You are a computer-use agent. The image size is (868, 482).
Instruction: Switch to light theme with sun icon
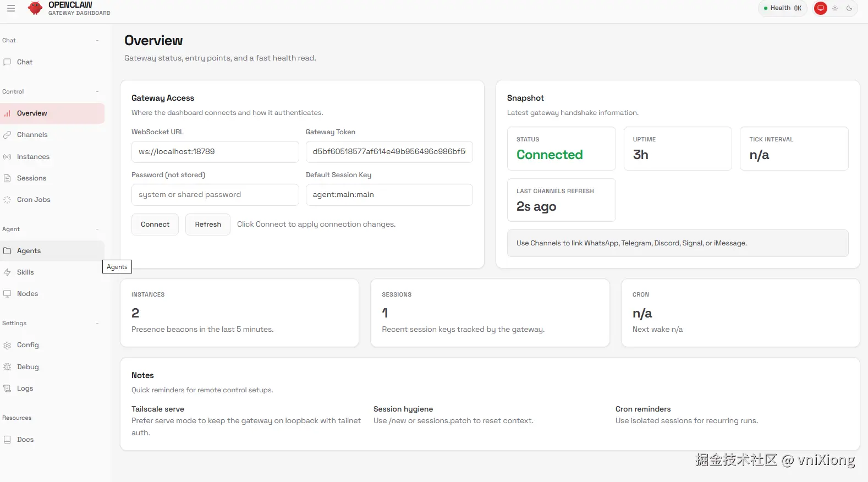[x=835, y=8]
